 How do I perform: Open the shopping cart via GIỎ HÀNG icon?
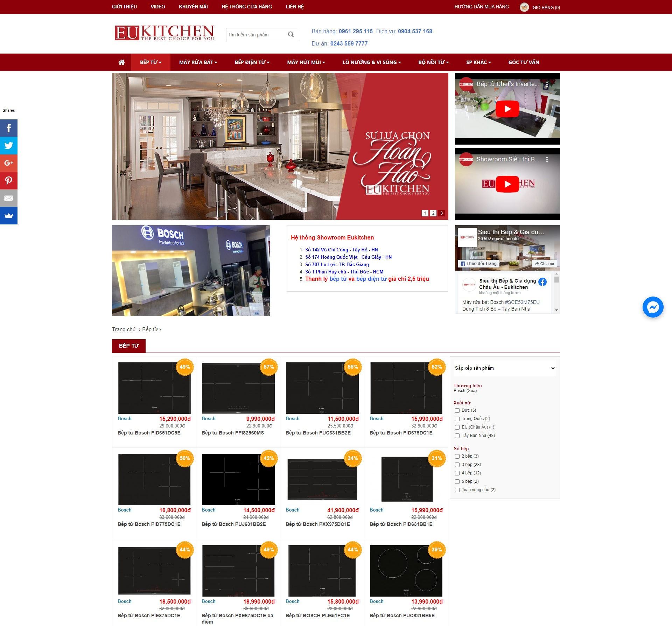(x=524, y=7)
